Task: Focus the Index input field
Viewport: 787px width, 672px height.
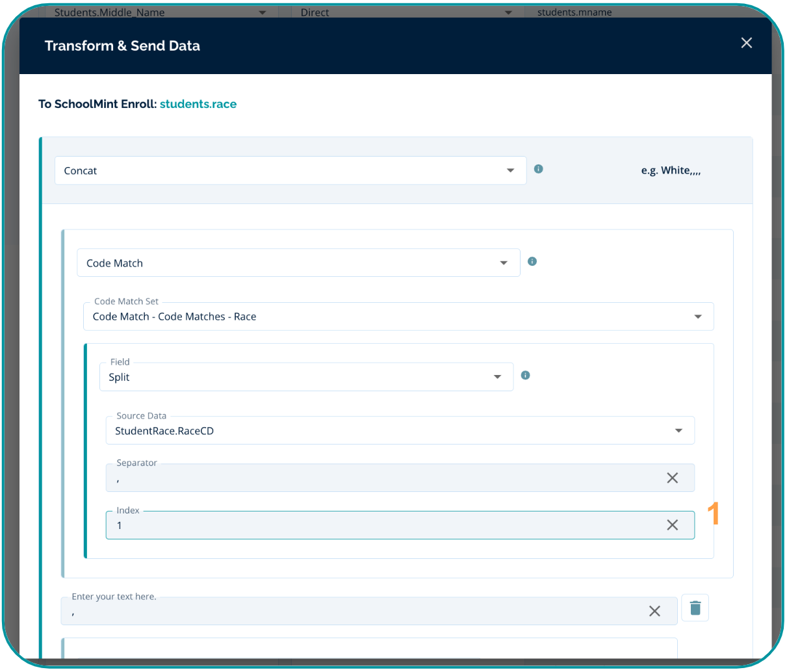Action: coord(383,526)
